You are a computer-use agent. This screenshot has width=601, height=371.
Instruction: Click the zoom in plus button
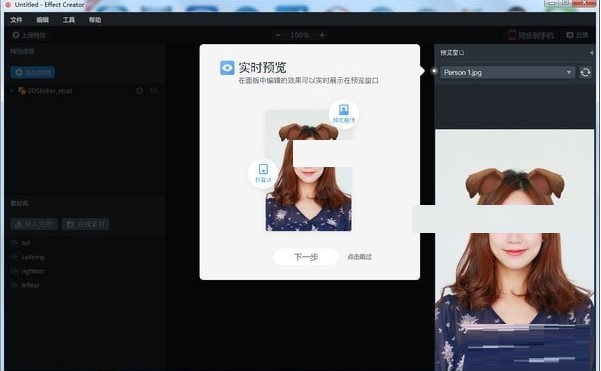pos(322,35)
